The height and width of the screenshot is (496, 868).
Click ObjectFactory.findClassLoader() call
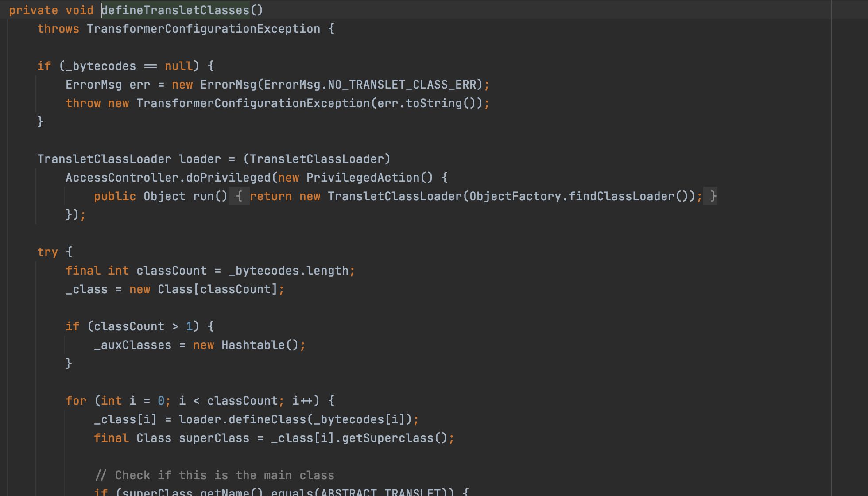tap(583, 196)
